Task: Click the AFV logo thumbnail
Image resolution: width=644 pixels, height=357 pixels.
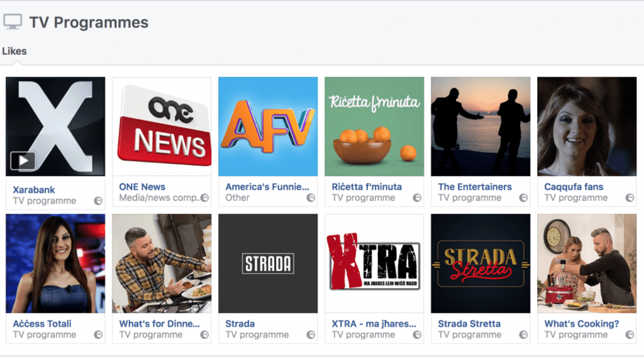Action: click(268, 126)
